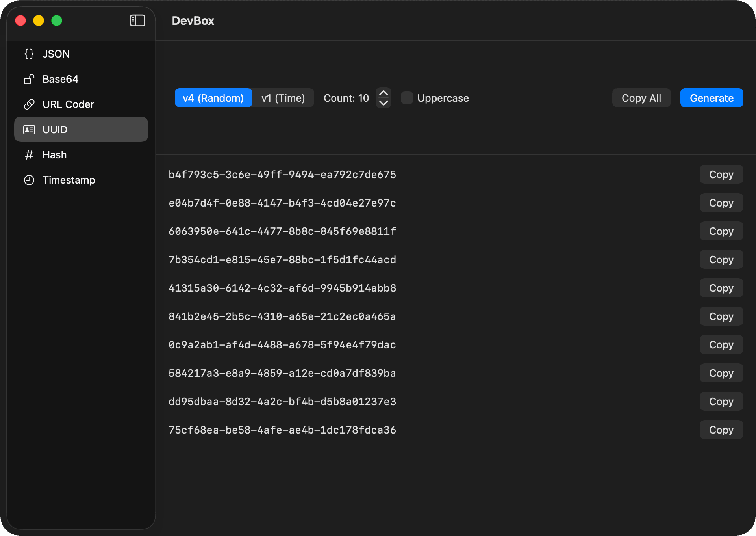Select the v4 (Random) segment
Image resolution: width=756 pixels, height=536 pixels.
coord(213,98)
